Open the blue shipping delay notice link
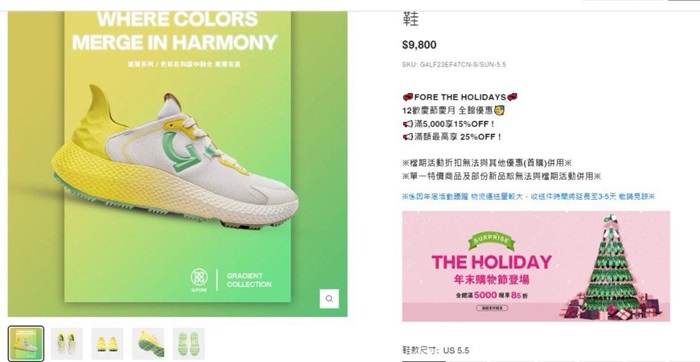This screenshot has height=362, width=700. coord(528,196)
